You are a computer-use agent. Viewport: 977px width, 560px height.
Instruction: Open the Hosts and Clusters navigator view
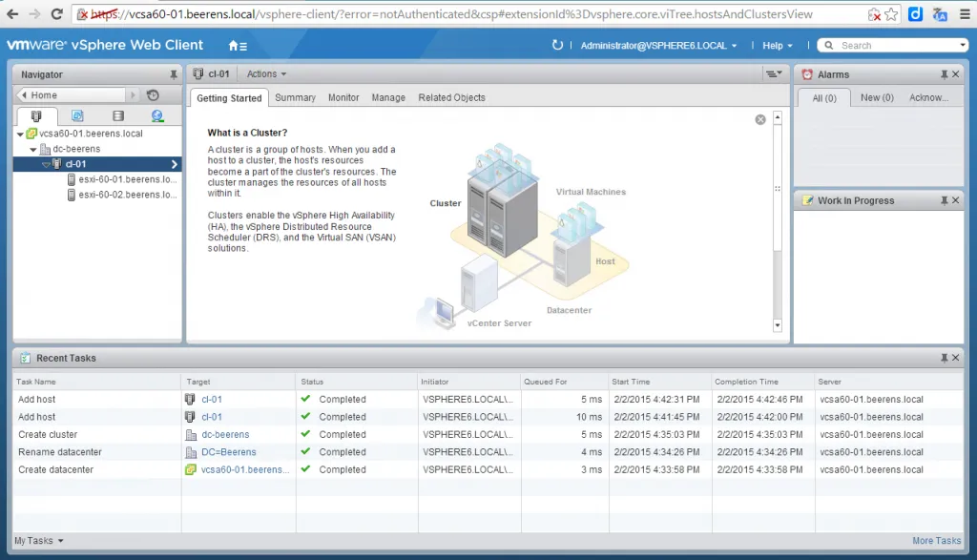point(36,115)
